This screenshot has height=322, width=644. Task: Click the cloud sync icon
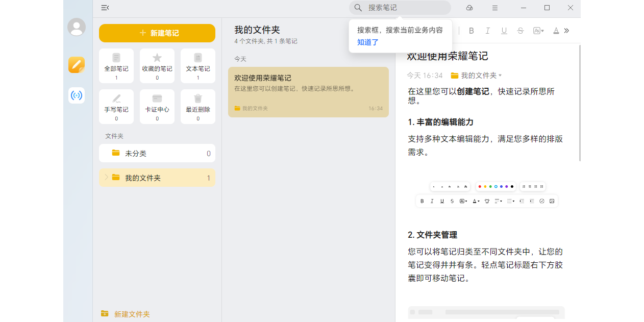(469, 8)
